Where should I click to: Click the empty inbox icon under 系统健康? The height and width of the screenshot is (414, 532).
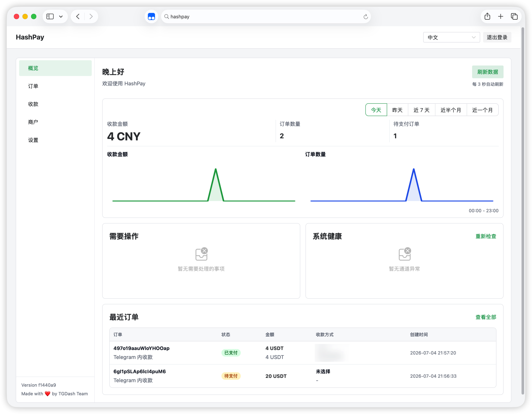pyautogui.click(x=405, y=254)
